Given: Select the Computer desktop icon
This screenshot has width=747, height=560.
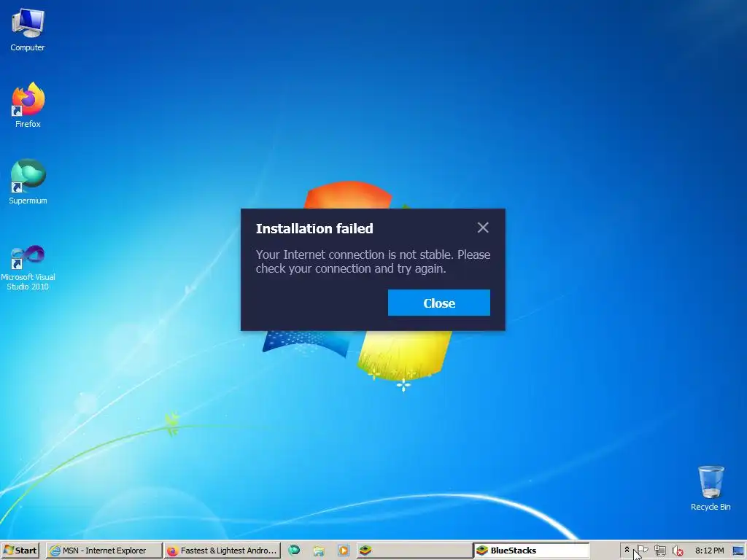Looking at the screenshot, I should [28, 30].
